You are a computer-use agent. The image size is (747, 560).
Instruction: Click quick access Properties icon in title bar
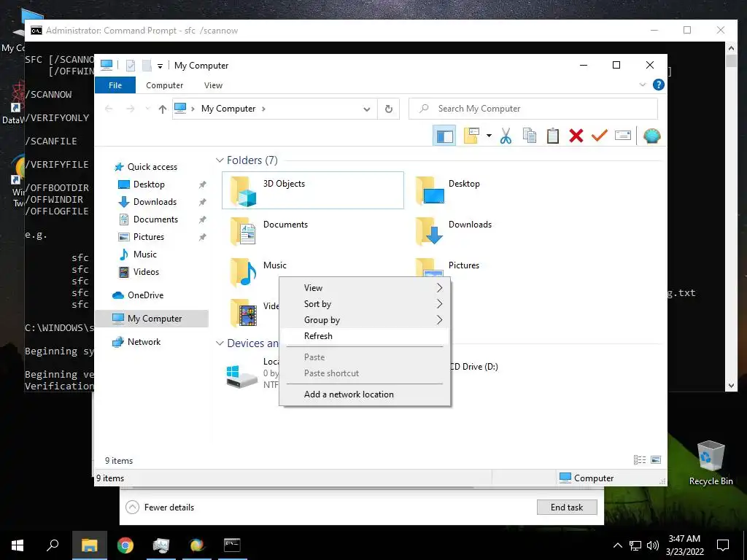[131, 65]
